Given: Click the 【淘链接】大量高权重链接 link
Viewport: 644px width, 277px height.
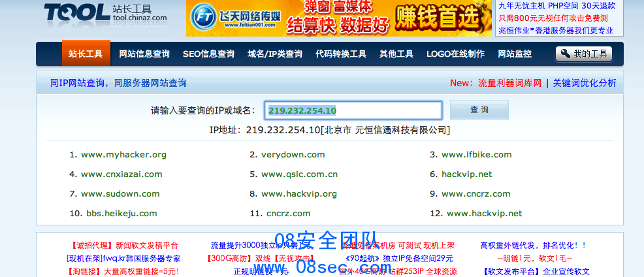Looking at the screenshot, I should (x=123, y=271).
